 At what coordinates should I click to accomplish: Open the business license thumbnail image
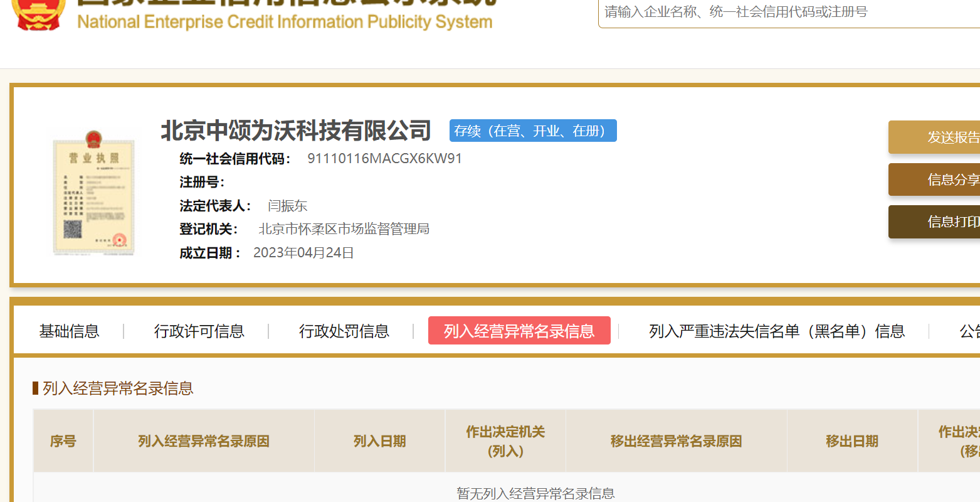point(93,192)
